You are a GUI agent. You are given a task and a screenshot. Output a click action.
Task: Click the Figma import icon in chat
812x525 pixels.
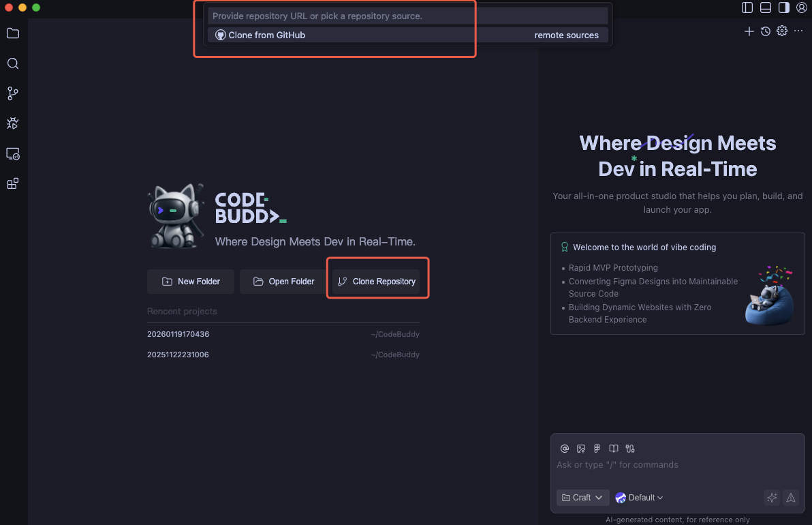click(x=597, y=449)
